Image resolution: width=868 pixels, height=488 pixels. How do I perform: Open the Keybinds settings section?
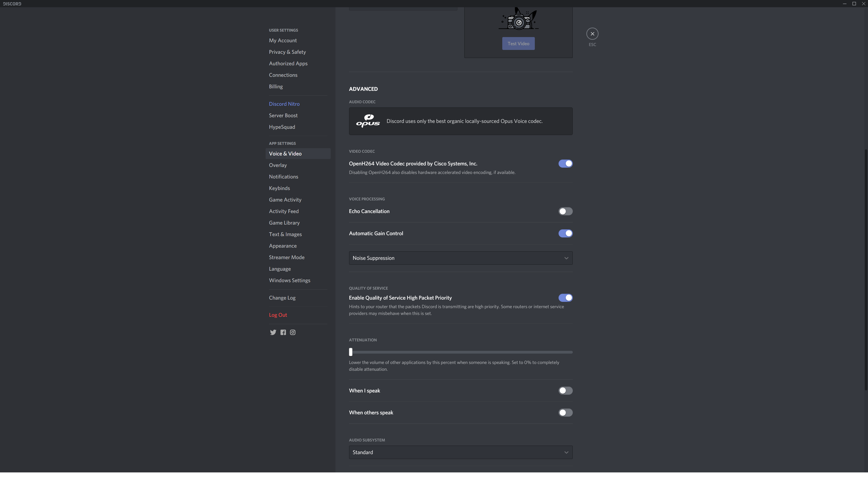[279, 188]
